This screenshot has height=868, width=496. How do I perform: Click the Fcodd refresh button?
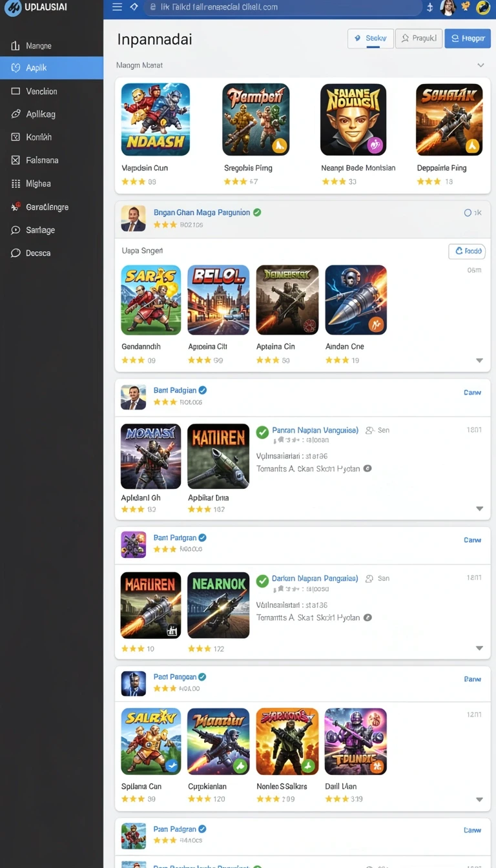(x=467, y=251)
